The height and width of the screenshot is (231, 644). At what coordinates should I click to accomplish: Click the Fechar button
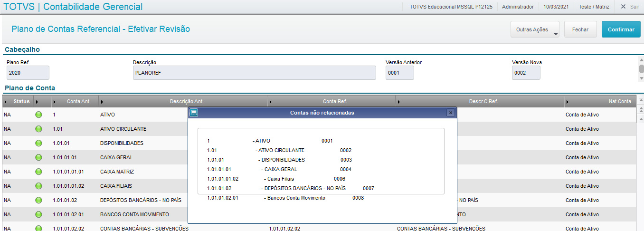coord(580,29)
